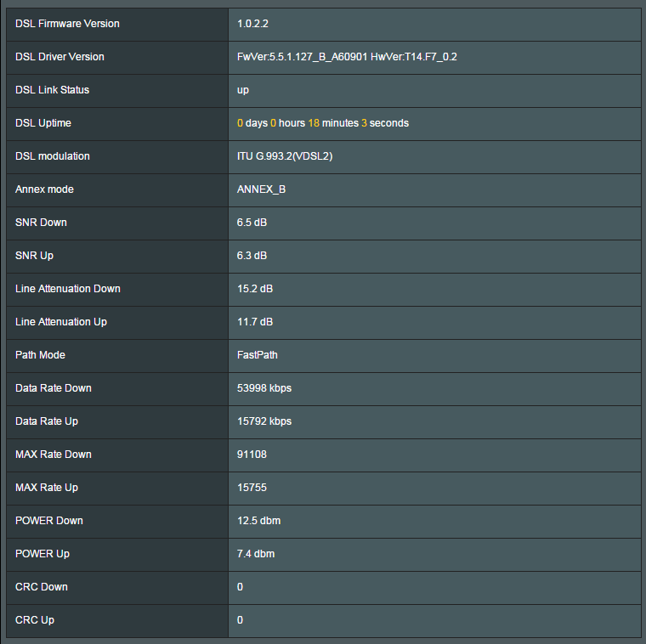Click the Path Mode row label
Screen dimensions: 646x644
(x=40, y=355)
